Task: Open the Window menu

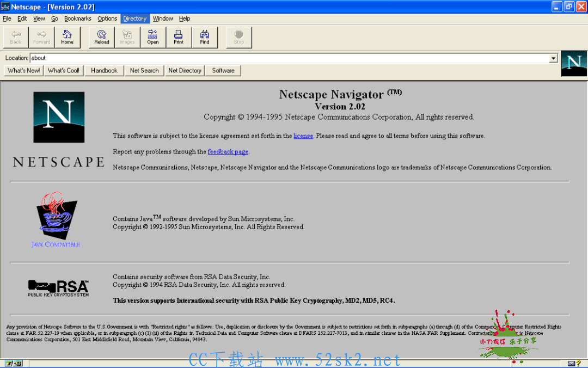Action: (163, 19)
